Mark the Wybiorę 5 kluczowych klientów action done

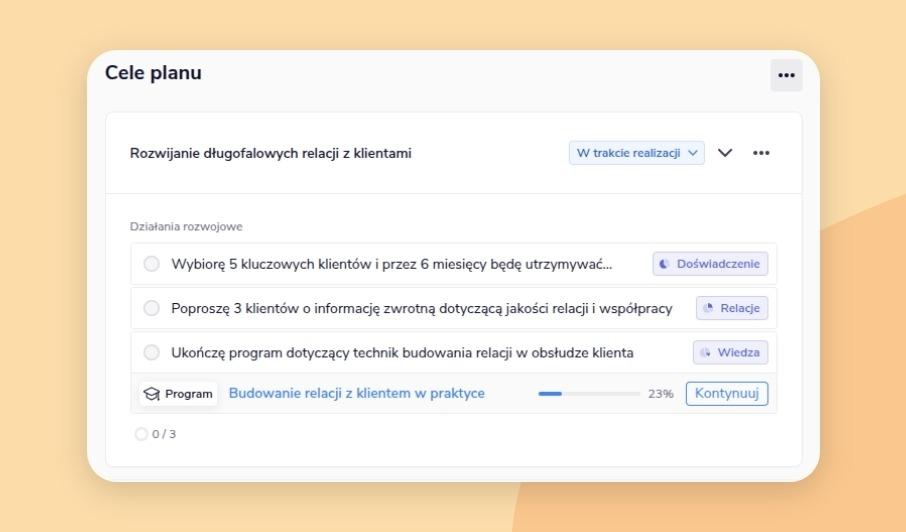click(151, 264)
